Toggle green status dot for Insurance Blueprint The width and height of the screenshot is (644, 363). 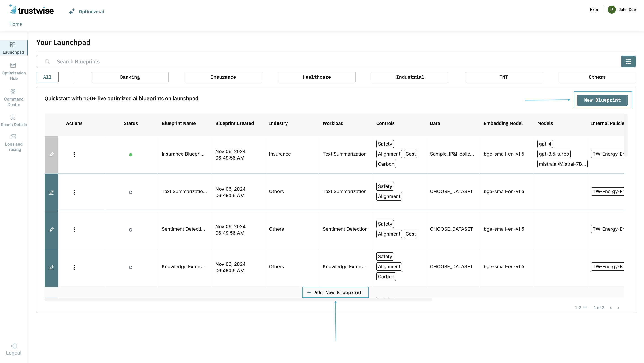pyautogui.click(x=131, y=155)
